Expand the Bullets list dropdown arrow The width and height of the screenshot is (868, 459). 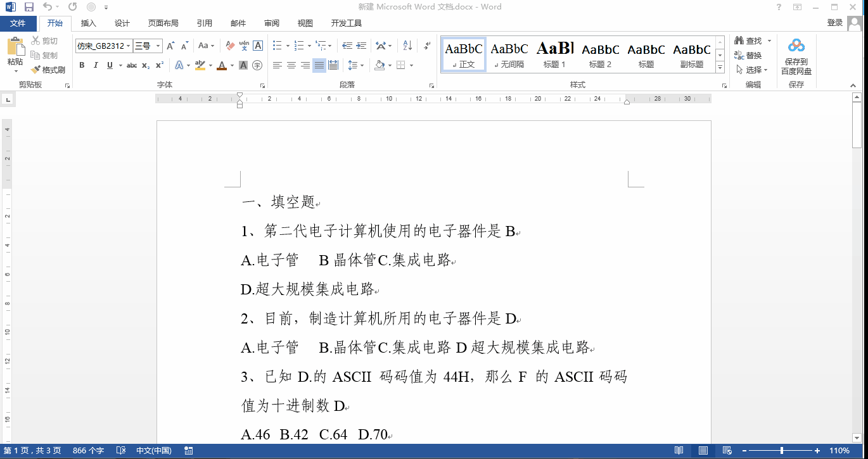point(288,46)
